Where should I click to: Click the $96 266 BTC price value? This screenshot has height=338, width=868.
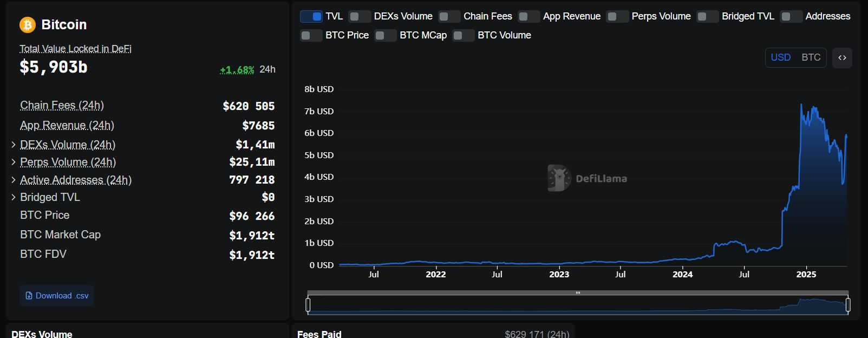click(252, 216)
